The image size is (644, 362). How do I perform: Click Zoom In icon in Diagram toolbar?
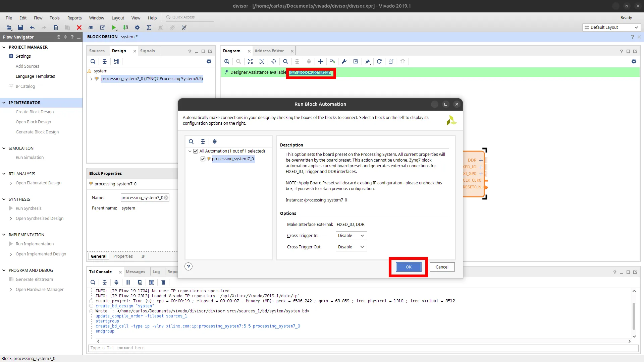coord(227,61)
